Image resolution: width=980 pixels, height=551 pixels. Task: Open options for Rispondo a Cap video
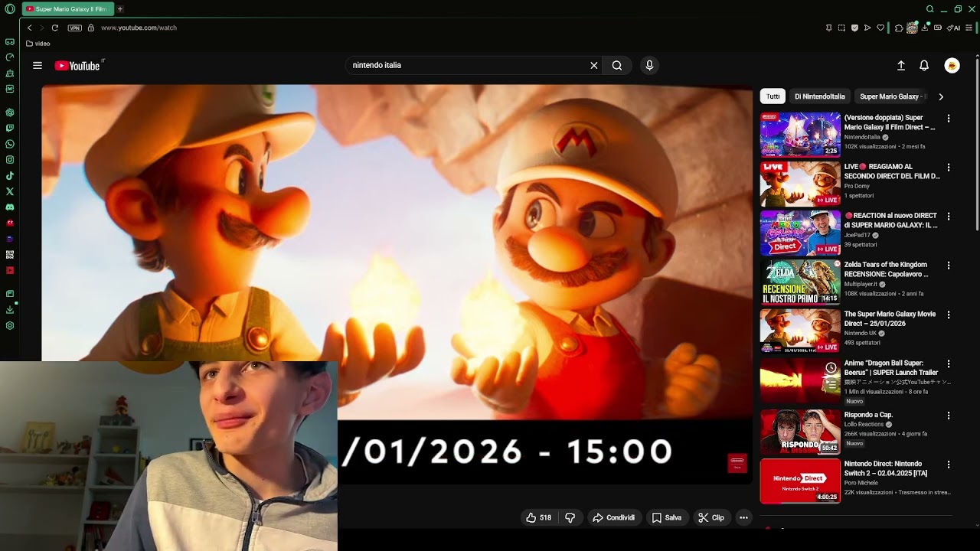point(949,416)
